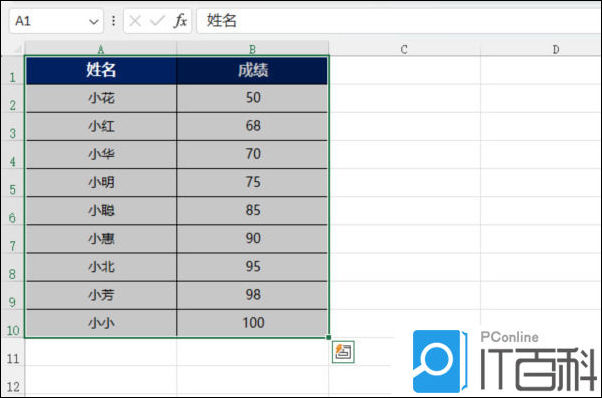602x398 pixels.
Task: Select row 7 header
Action: [x=13, y=239]
